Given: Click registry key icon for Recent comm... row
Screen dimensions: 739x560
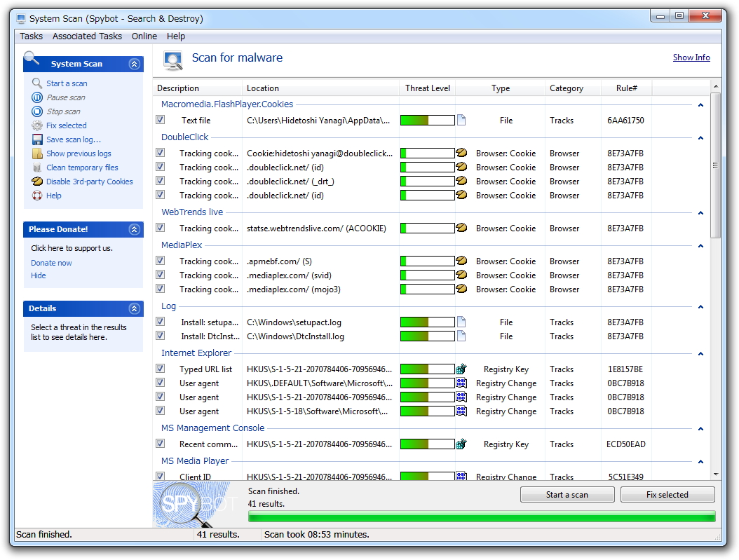Looking at the screenshot, I should pyautogui.click(x=461, y=444).
